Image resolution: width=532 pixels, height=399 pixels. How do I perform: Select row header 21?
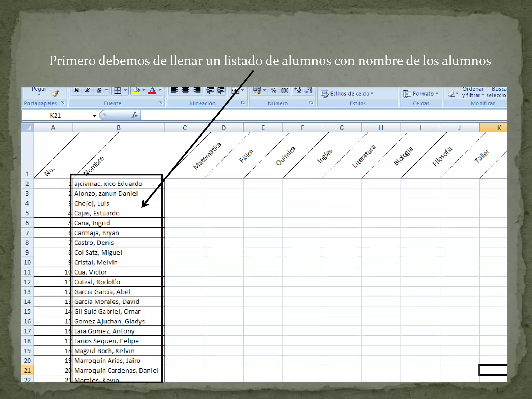tap(27, 370)
